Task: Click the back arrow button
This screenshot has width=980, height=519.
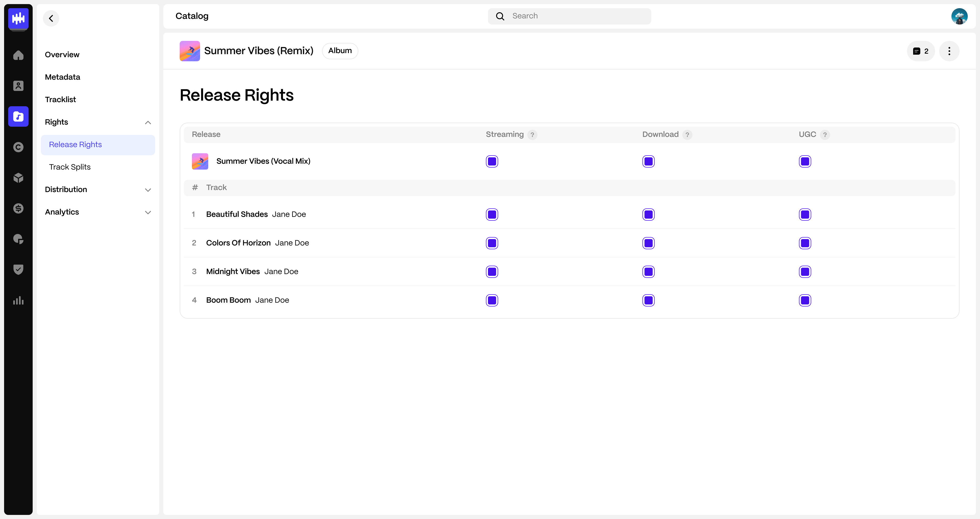Action: (51, 18)
